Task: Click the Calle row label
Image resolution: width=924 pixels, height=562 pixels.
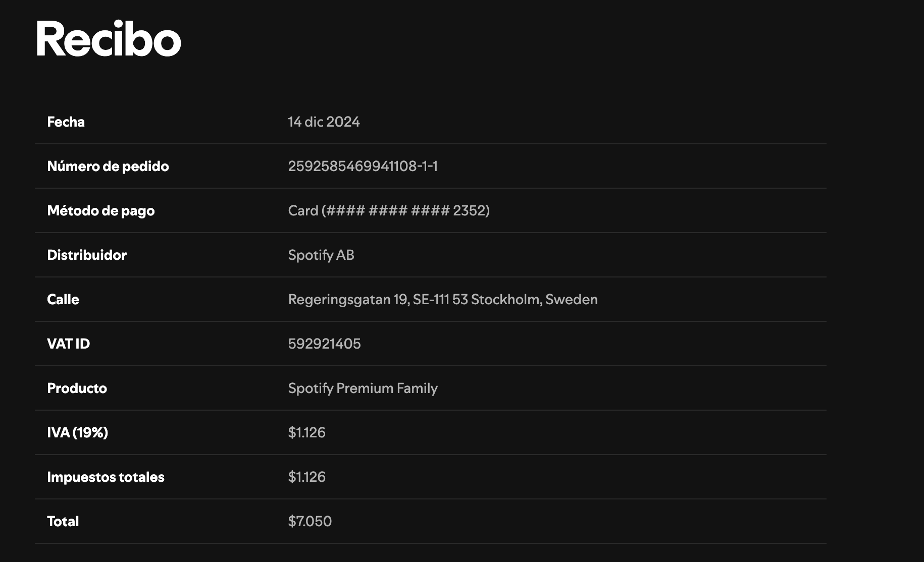Action: tap(63, 299)
